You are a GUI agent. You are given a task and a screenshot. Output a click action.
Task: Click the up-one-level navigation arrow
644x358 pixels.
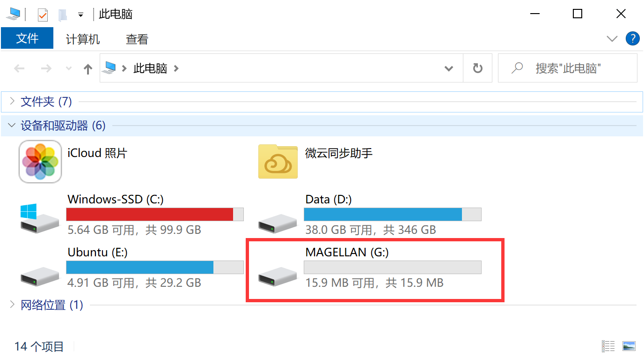(x=88, y=68)
